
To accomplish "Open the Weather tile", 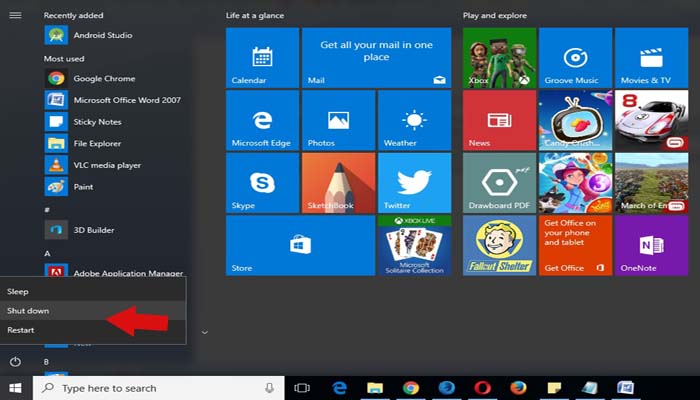I will [414, 120].
